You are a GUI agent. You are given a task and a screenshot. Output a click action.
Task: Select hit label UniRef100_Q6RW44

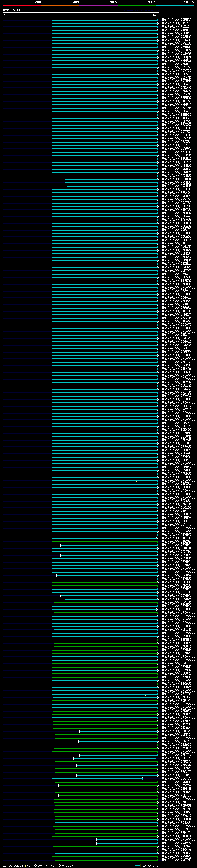176,64
